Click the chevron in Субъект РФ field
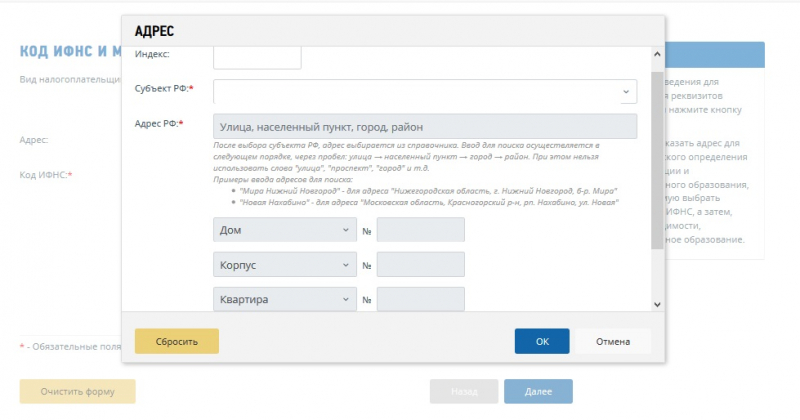Viewport: 800px width, 420px height. click(x=627, y=91)
